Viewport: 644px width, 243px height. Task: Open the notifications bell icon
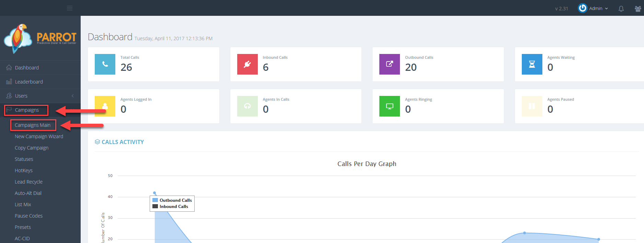point(621,9)
